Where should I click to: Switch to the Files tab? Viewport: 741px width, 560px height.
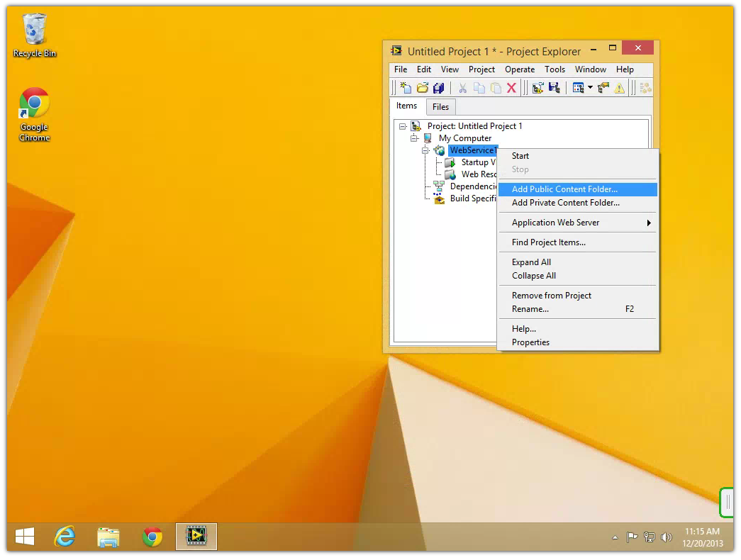point(440,107)
